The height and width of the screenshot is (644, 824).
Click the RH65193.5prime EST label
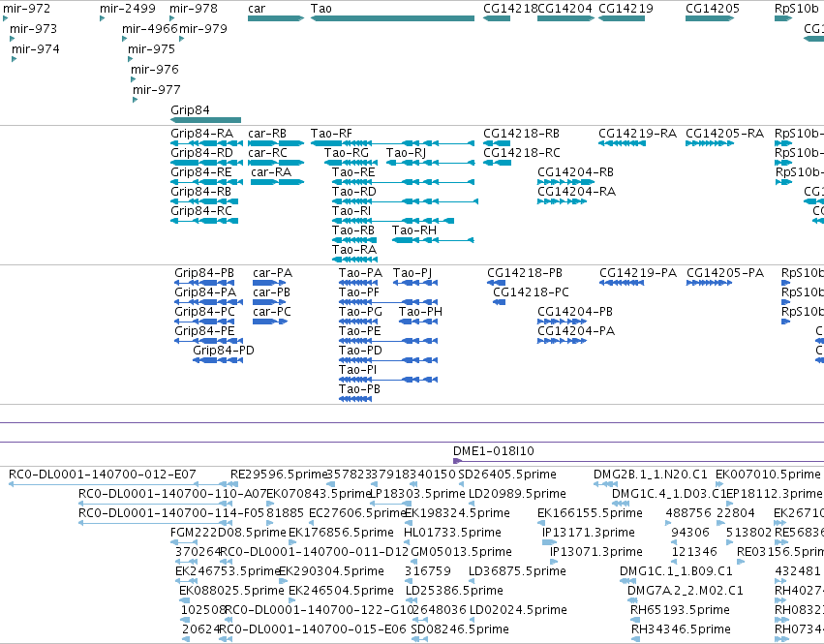point(680,610)
